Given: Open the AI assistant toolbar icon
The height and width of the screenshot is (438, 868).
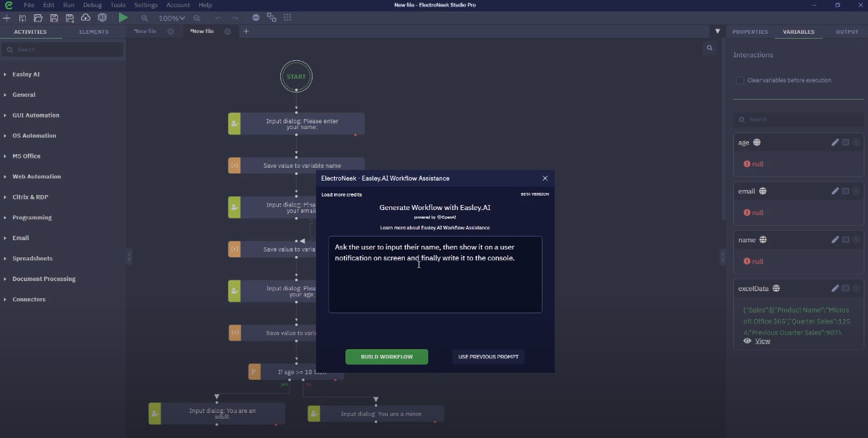Looking at the screenshot, I should coord(102,18).
